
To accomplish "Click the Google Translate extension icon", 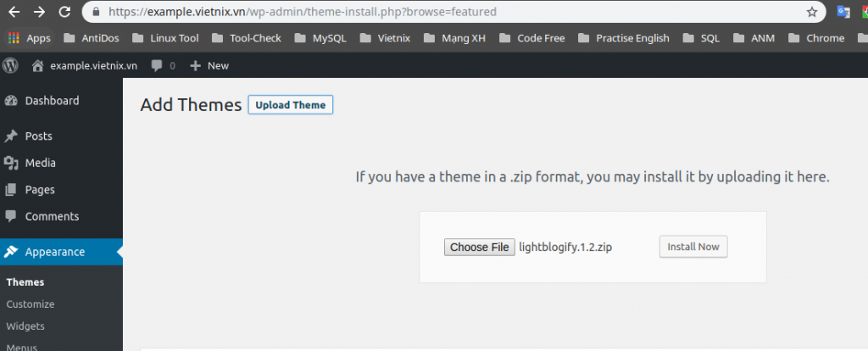I will pyautogui.click(x=843, y=12).
